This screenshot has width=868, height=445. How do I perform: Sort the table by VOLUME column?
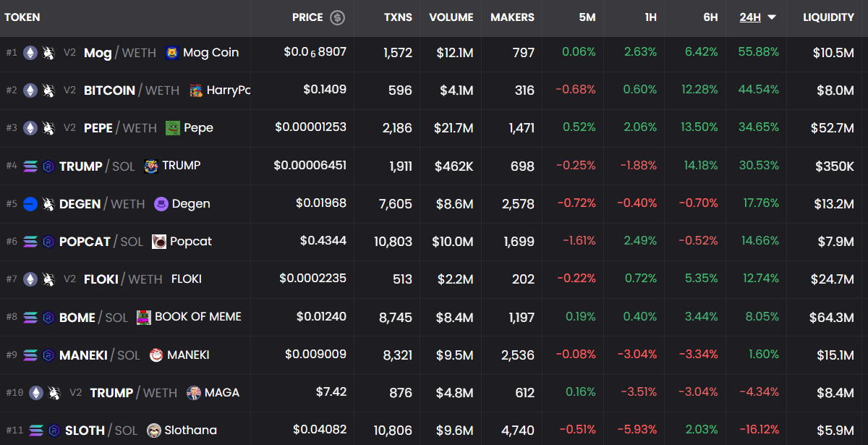pyautogui.click(x=451, y=17)
